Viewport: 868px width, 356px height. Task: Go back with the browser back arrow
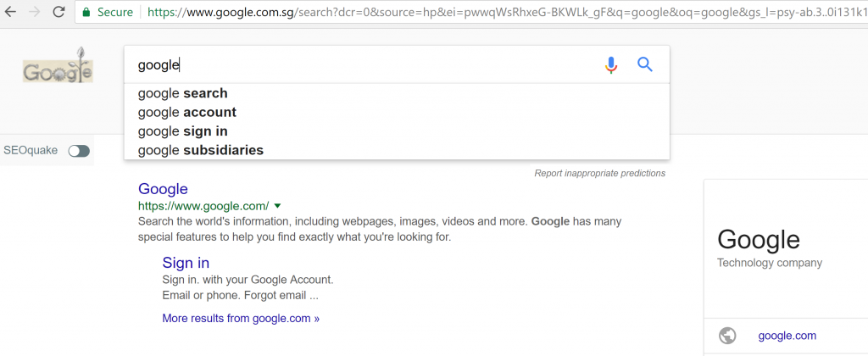pyautogui.click(x=10, y=12)
